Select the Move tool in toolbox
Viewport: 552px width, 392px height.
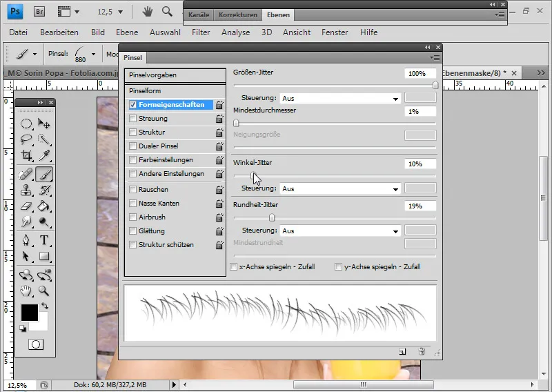point(44,124)
